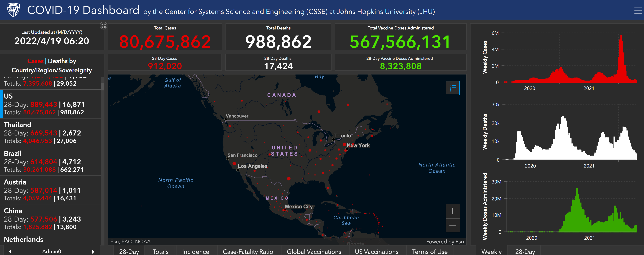Click the Johns Hopkins shield logo

point(13,10)
